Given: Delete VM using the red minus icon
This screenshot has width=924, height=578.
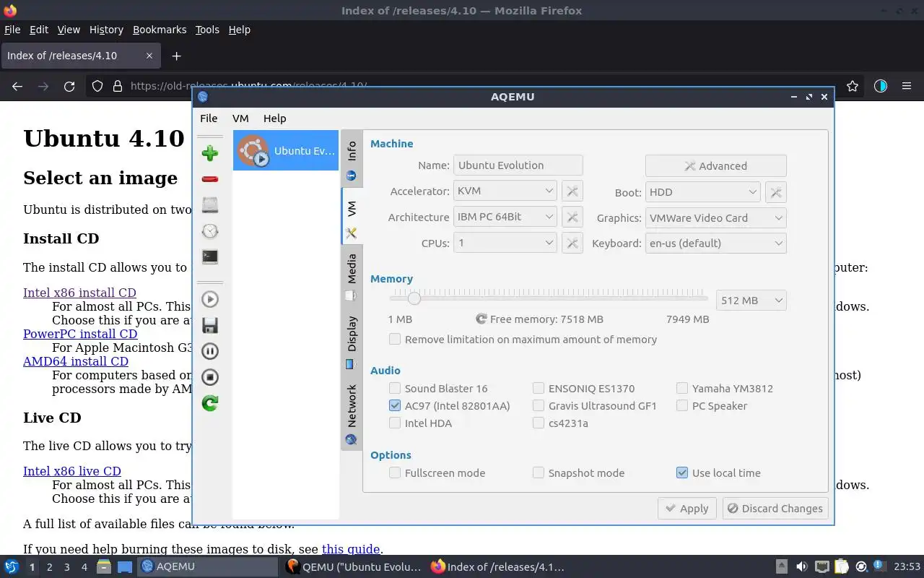Looking at the screenshot, I should (210, 179).
